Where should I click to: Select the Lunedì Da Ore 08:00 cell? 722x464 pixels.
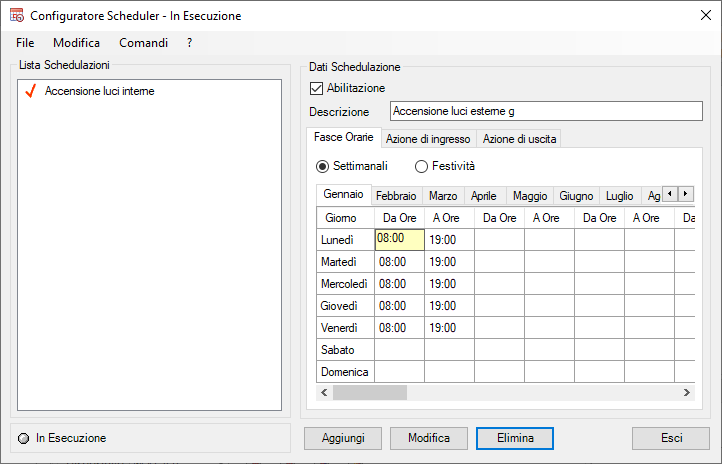pos(399,240)
